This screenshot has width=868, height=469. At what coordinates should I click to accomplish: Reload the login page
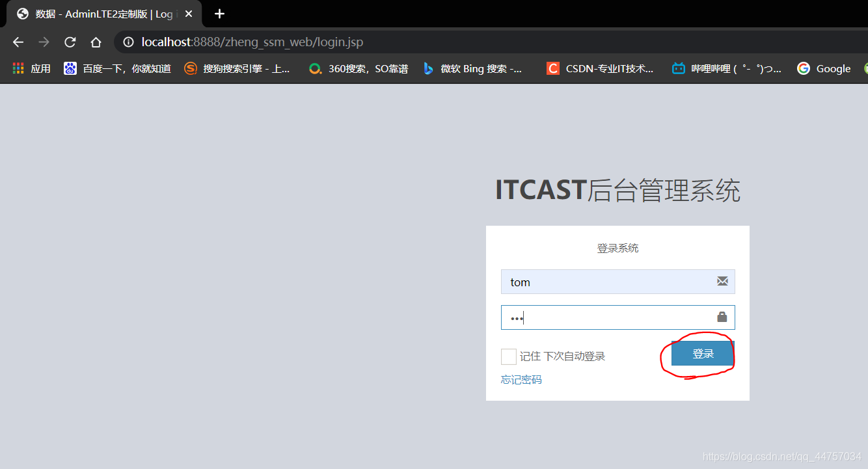point(70,42)
